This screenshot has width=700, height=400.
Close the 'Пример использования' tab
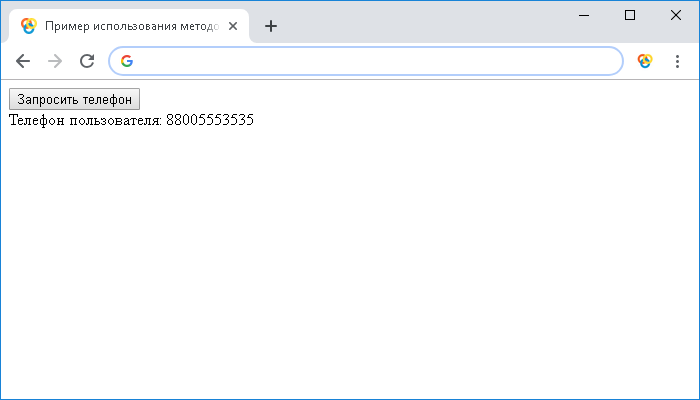pyautogui.click(x=233, y=26)
